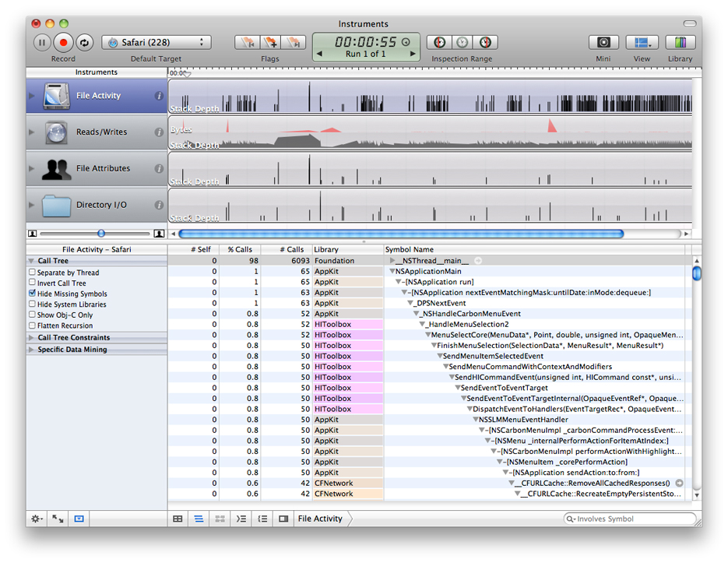
Task: Open Reads/Writes info inspector
Action: click(x=159, y=132)
